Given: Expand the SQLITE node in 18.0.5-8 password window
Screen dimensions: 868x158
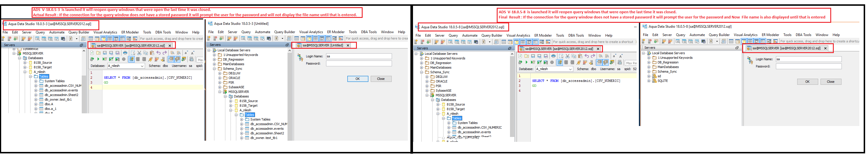Looking at the screenshot, I should (x=649, y=81).
